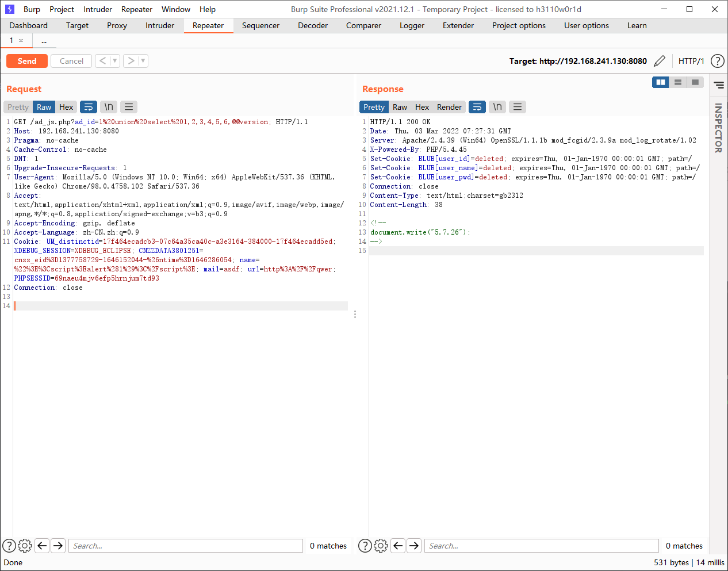728x571 pixels.
Task: Open the Learn tab
Action: (x=637, y=25)
